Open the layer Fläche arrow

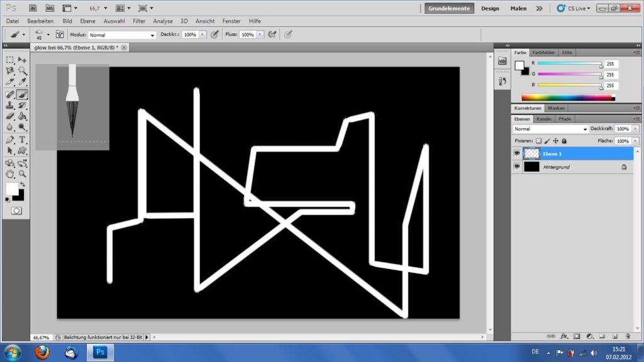(x=635, y=141)
